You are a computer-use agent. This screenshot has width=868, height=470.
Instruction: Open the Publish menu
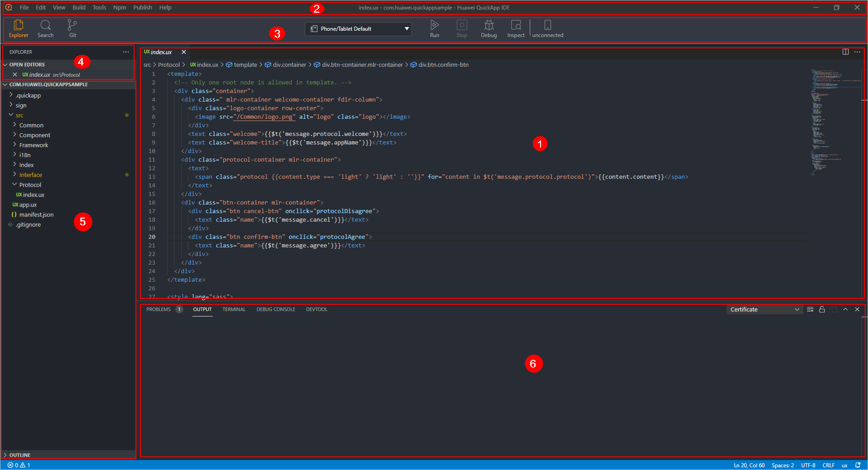[143, 7]
